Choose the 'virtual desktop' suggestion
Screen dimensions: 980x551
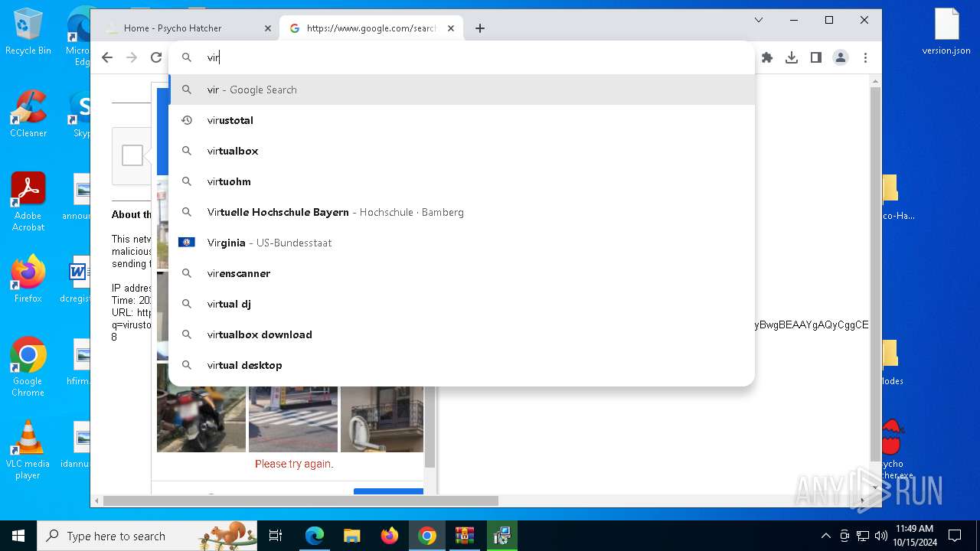tap(462, 365)
